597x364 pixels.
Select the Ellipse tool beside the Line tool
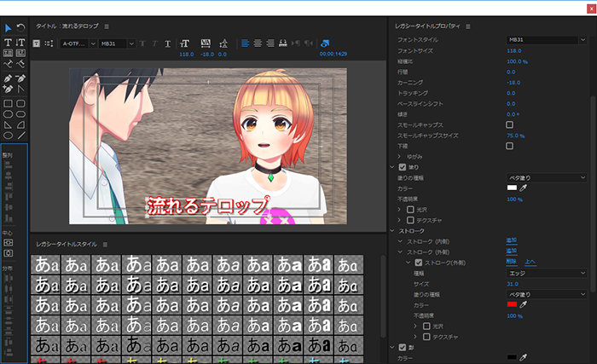[x=8, y=136]
